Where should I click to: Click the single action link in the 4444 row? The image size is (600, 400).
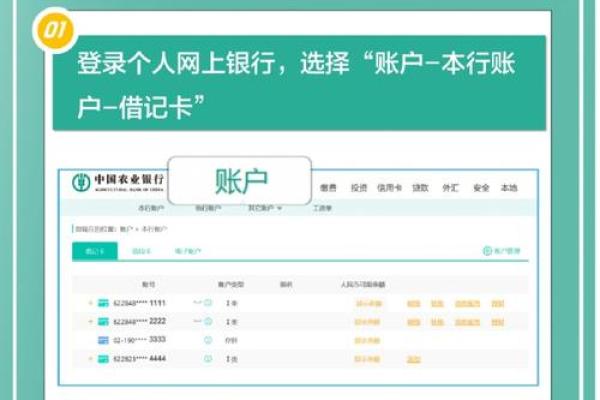tap(413, 359)
